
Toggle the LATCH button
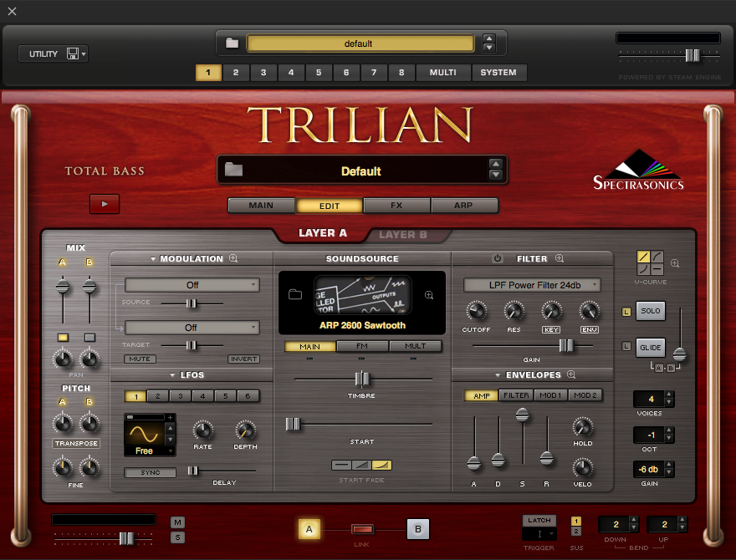click(539, 520)
